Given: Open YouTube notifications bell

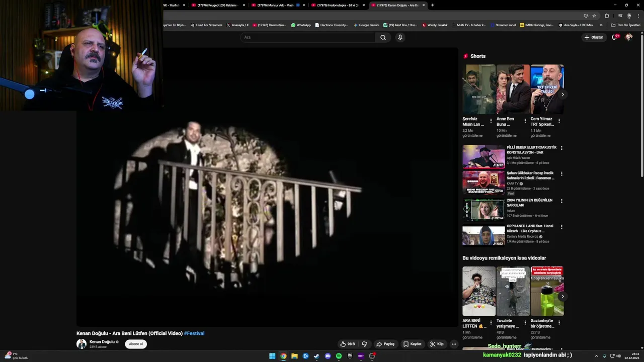Looking at the screenshot, I should [614, 37].
